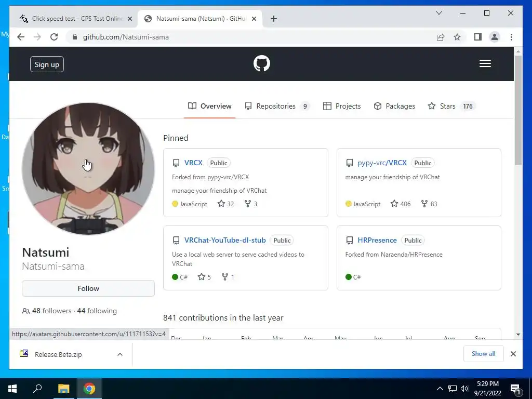Screen dimensions: 532x399
Task: Open File Explorer from taskbar
Action: 63,389
